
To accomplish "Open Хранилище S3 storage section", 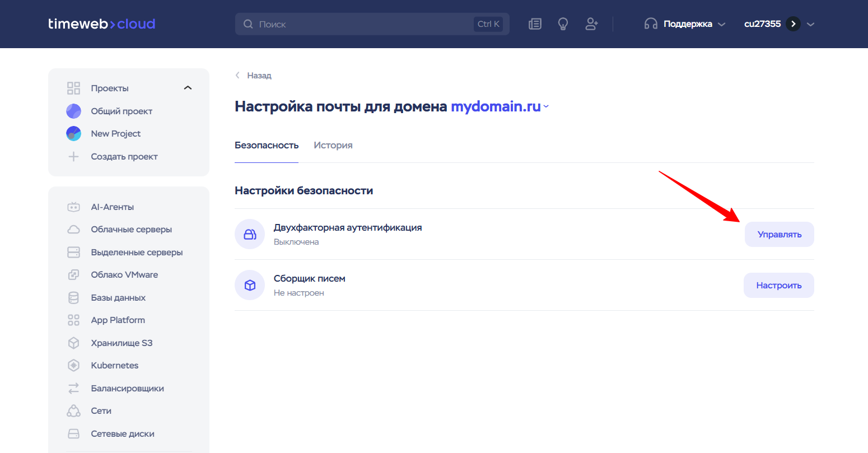I will point(122,343).
